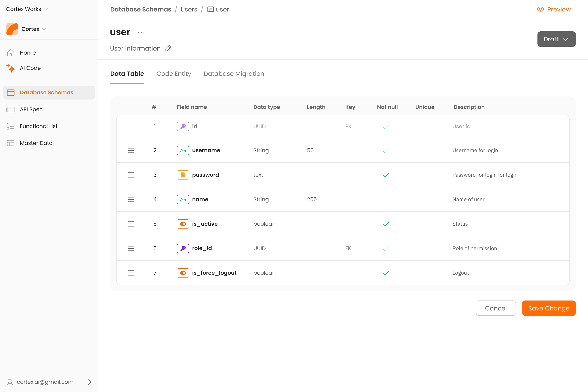588x392 pixels.
Task: Click the pencil edit icon beside User information
Action: coord(168,48)
